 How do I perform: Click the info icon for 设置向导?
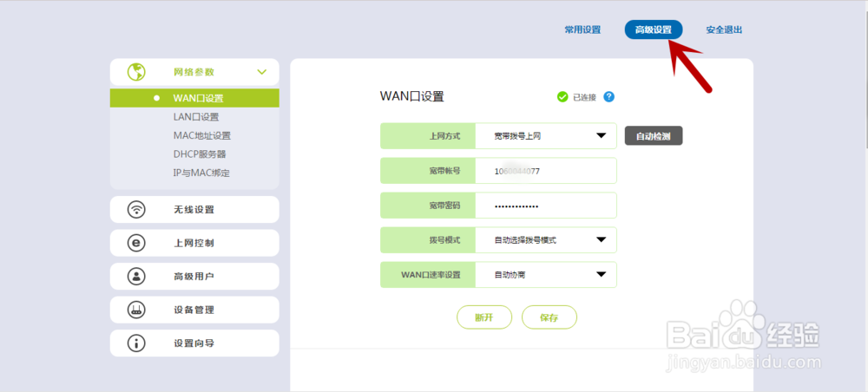(136, 343)
